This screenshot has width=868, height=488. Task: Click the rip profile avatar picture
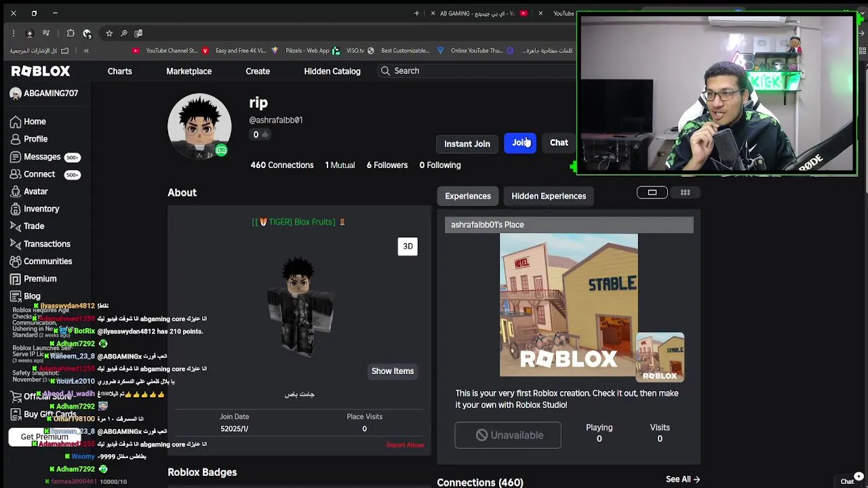click(x=199, y=126)
